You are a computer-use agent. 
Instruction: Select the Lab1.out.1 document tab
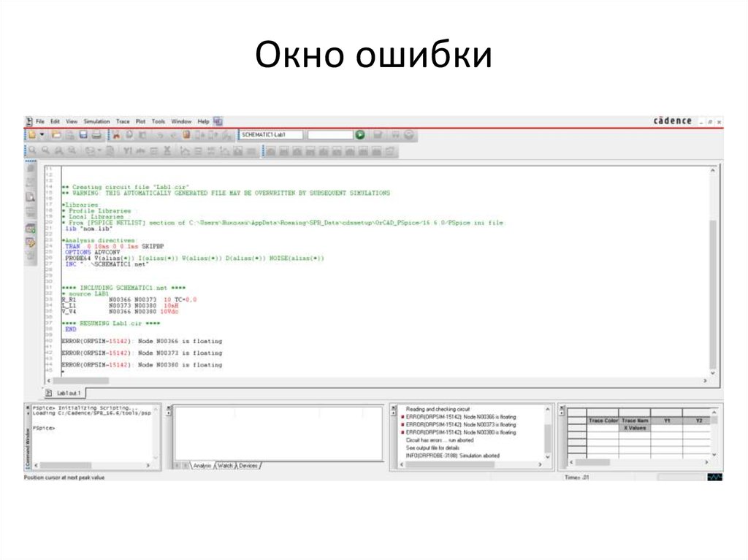[69, 391]
